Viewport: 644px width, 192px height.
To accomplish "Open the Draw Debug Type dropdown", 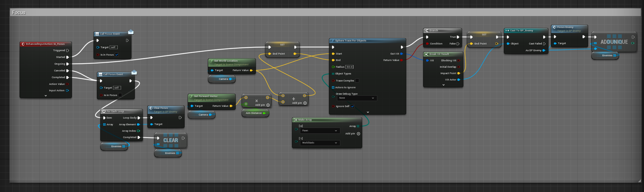I will tap(357, 98).
